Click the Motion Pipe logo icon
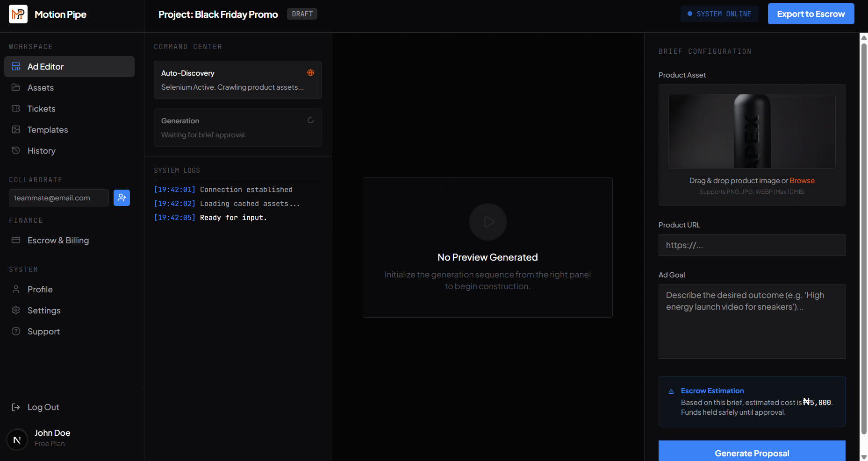 [x=18, y=14]
